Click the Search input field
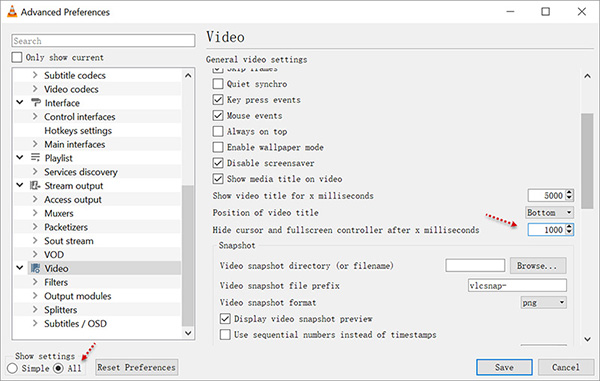Viewport: 600px width, 381px height. pos(103,41)
